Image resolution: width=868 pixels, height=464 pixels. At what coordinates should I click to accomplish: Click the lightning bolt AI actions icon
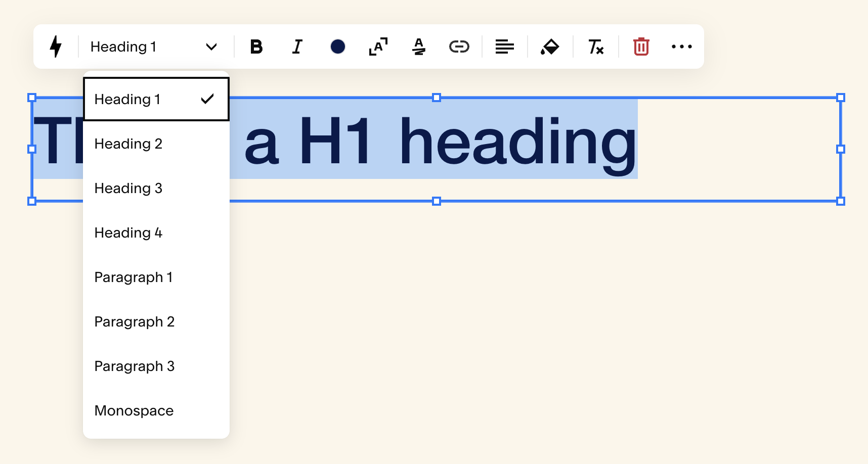coord(56,47)
